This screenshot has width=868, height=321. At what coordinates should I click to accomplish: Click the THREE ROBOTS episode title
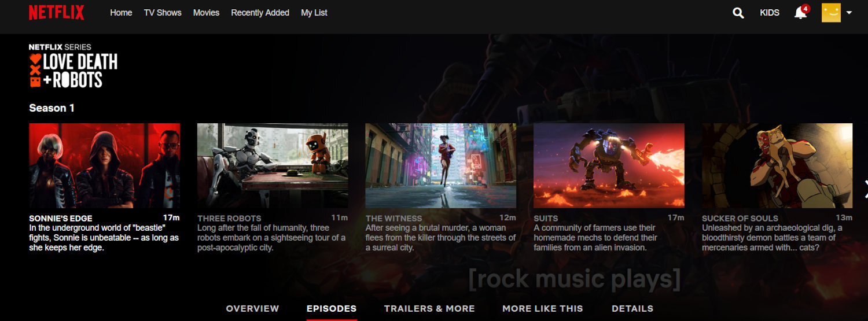[229, 219]
